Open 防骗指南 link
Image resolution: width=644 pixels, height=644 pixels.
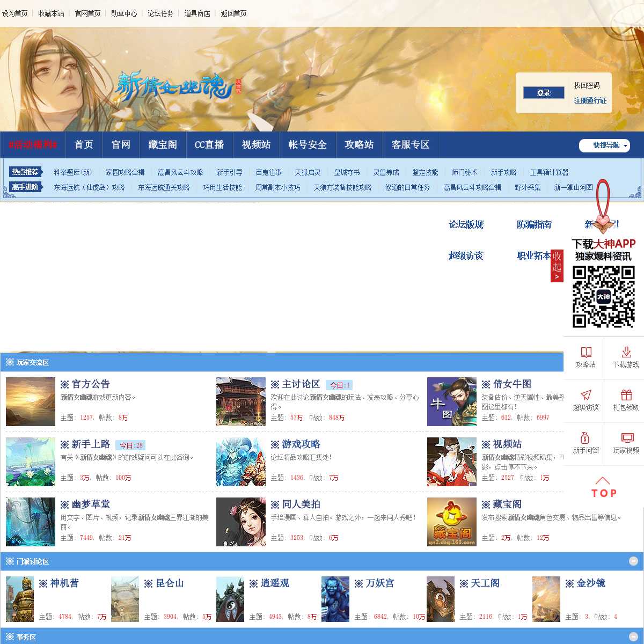pyautogui.click(x=534, y=224)
